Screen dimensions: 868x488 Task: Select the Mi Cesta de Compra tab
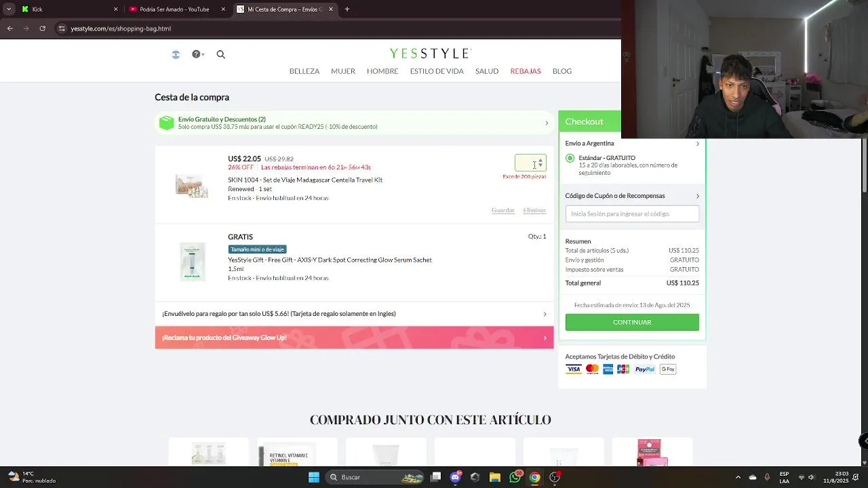point(285,9)
